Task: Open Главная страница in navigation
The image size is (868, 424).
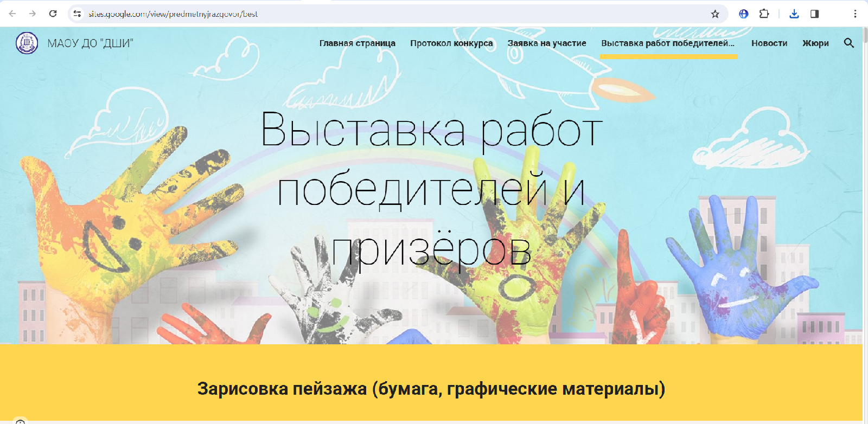Action: coord(357,43)
